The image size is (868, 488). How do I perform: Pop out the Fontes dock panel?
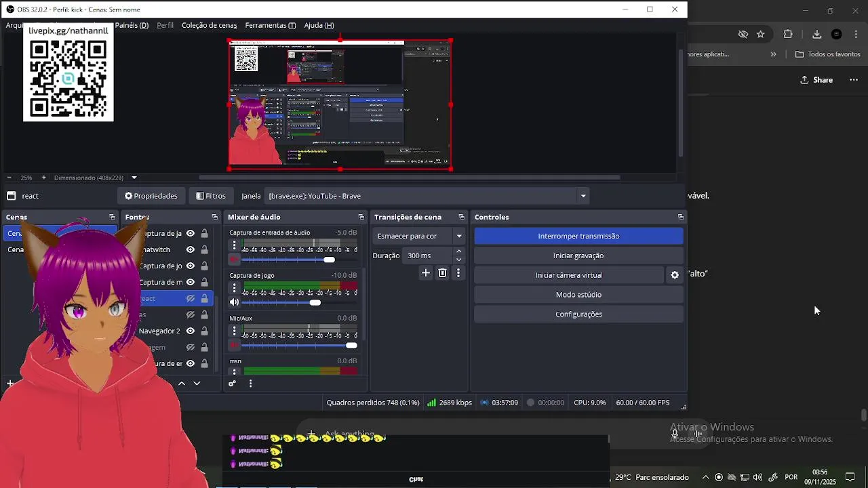tap(214, 217)
